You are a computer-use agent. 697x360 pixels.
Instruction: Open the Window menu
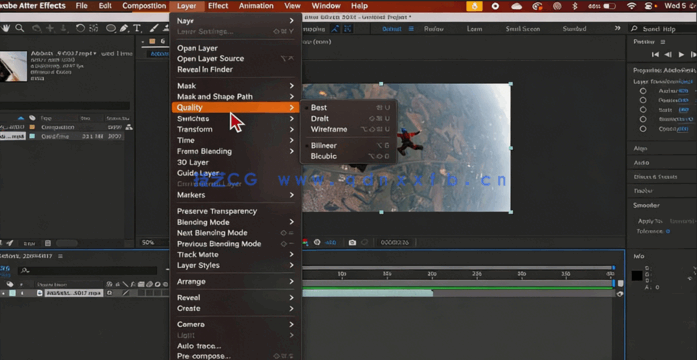click(x=327, y=6)
